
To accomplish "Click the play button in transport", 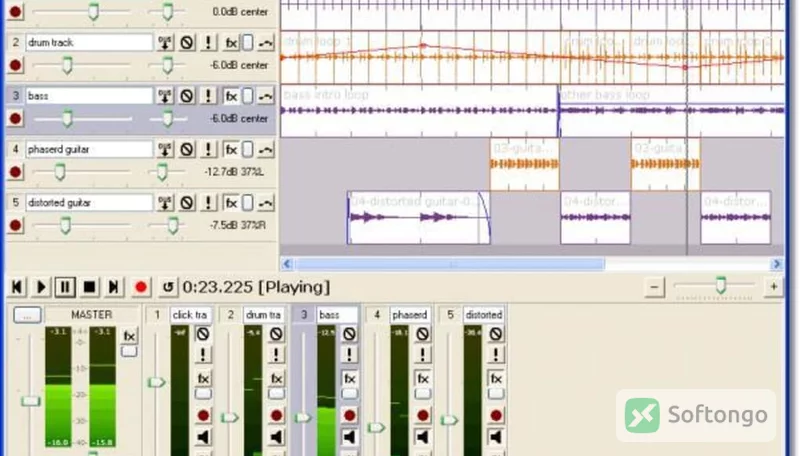I will click(41, 287).
